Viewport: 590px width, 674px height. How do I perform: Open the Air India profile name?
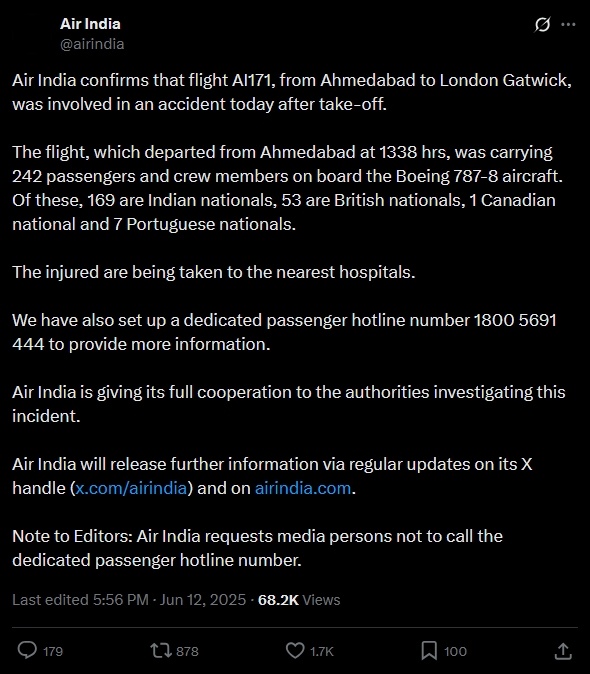point(90,24)
